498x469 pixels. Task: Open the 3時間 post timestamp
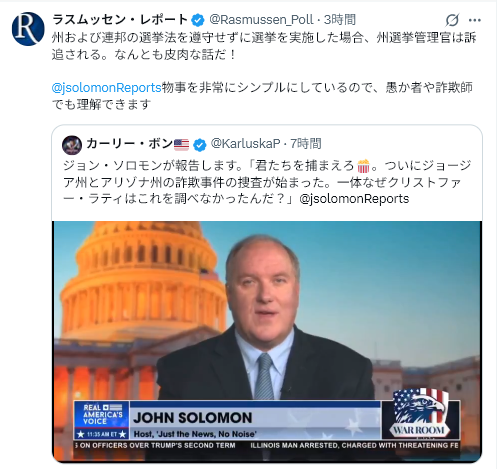click(340, 20)
